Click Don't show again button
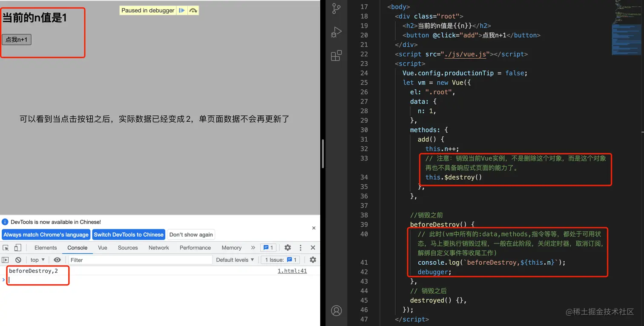Image resolution: width=644 pixels, height=326 pixels. point(191,234)
